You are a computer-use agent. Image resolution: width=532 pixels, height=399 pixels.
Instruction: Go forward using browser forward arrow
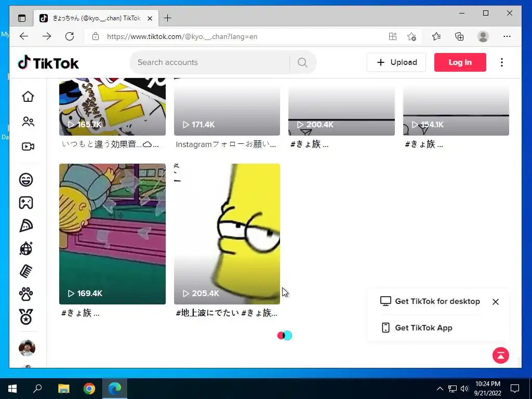point(47,36)
